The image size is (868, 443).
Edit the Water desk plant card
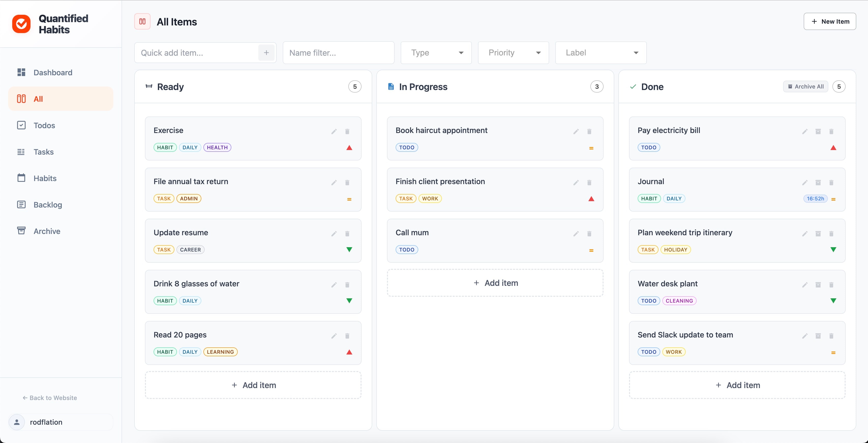[805, 285]
